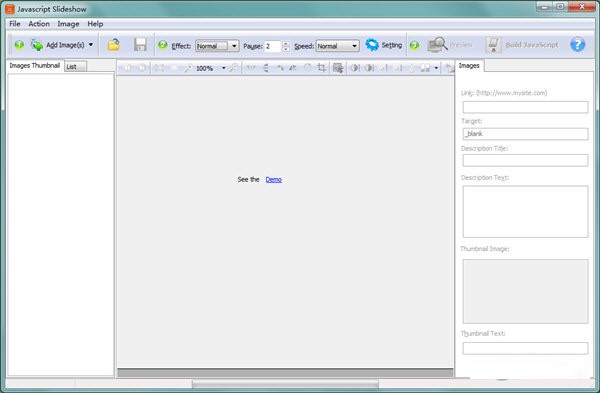Click the rotate circle icon before crop
The image size is (600, 393).
click(x=308, y=68)
